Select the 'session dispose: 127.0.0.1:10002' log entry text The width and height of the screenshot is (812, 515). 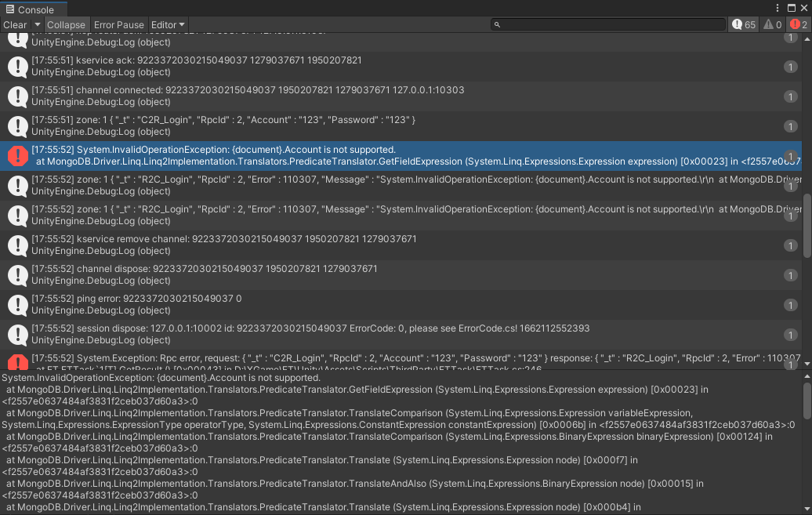[310, 328]
